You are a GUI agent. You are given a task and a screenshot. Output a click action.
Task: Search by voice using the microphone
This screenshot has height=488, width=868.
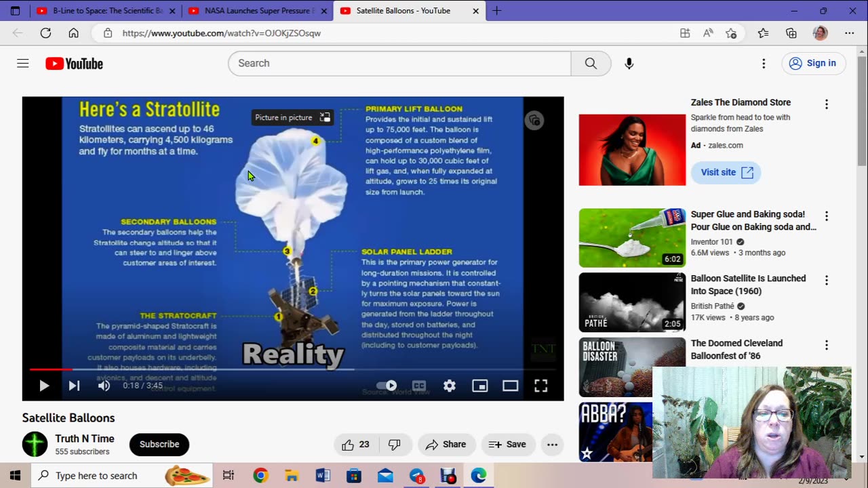629,63
